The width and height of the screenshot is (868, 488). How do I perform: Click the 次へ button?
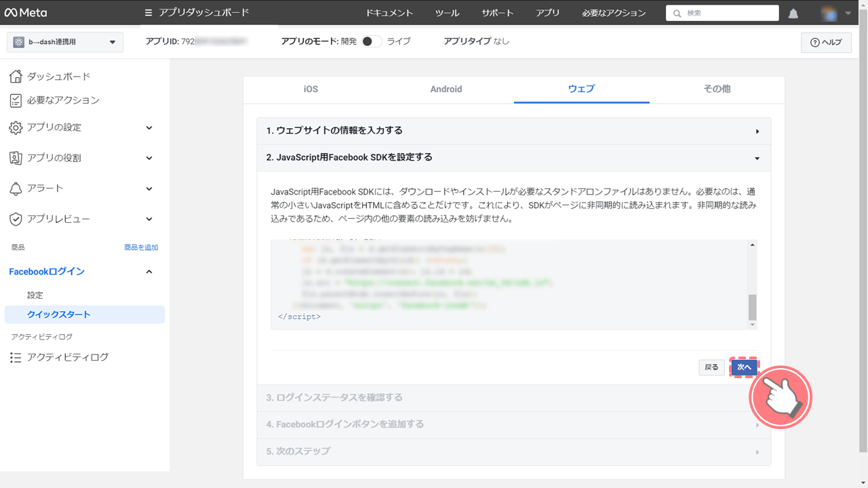[744, 367]
